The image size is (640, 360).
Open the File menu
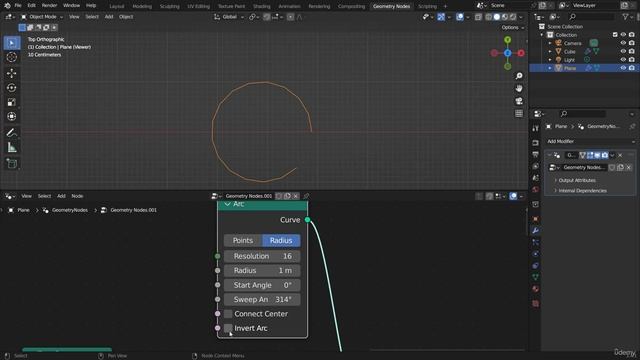pyautogui.click(x=18, y=6)
